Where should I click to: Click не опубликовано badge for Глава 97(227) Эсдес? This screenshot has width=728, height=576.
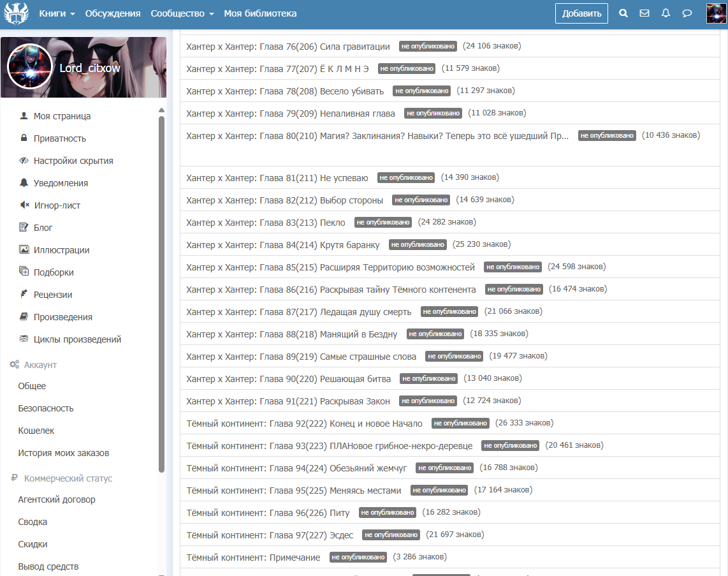pyautogui.click(x=391, y=535)
